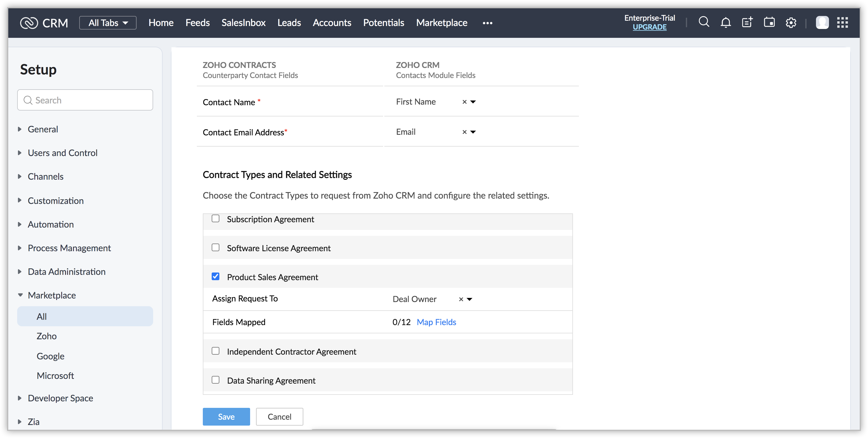Check the Data Sharing Agreement checkbox
The width and height of the screenshot is (868, 438).
click(215, 380)
